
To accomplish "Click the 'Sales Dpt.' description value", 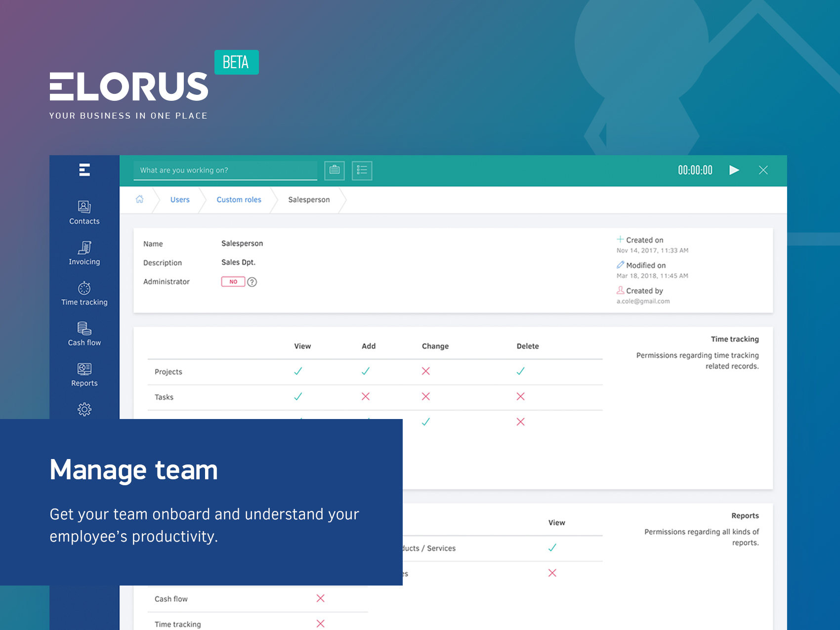I will coord(239,262).
